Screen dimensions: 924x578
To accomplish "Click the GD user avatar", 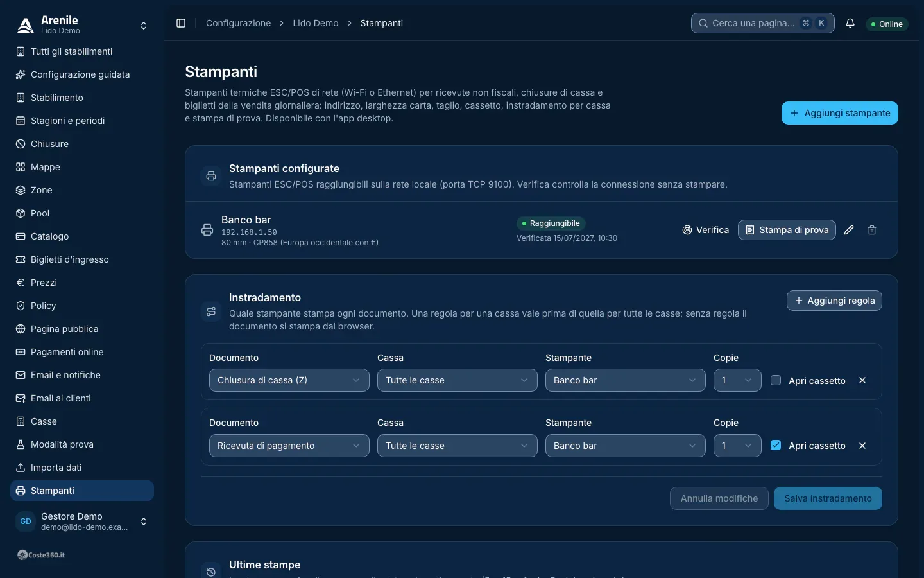I will pyautogui.click(x=26, y=521).
